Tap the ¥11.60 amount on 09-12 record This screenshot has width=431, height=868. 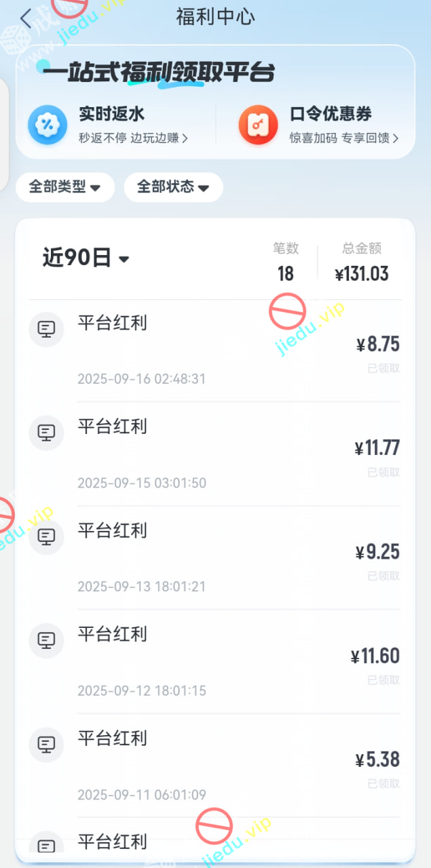click(375, 656)
